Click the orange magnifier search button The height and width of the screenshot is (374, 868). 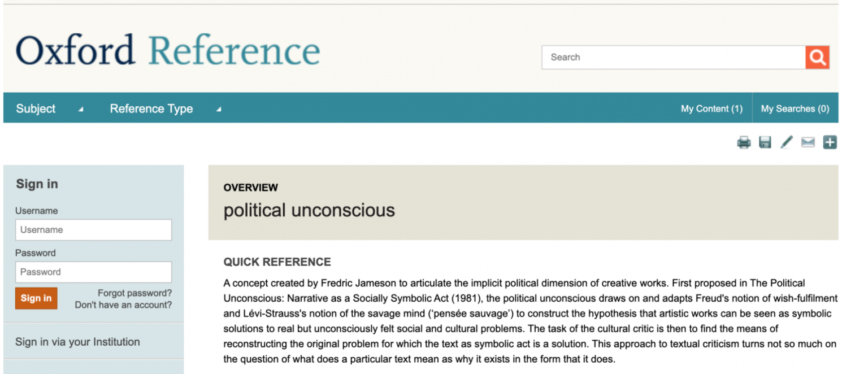817,57
